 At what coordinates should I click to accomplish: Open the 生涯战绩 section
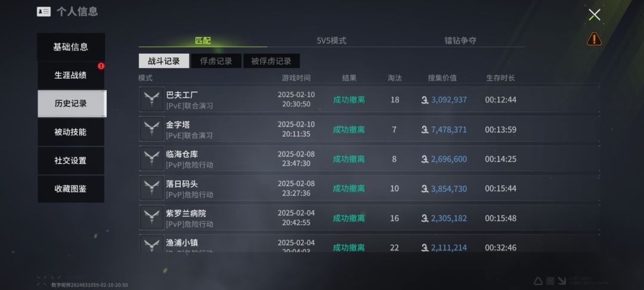70,75
